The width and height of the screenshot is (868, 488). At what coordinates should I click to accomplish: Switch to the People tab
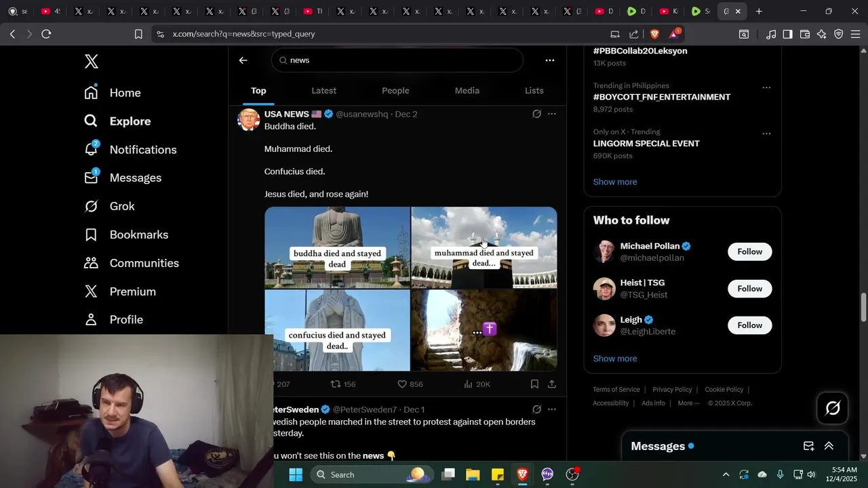[395, 91]
